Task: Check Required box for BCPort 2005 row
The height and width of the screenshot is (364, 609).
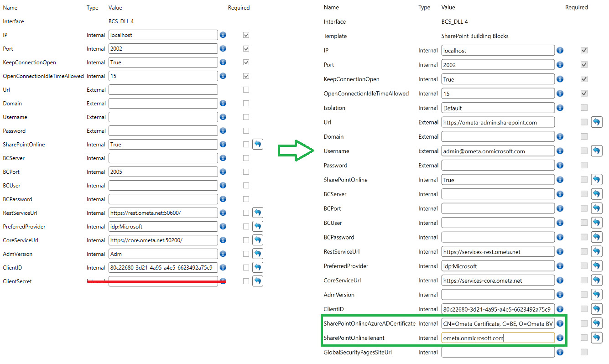Action: pyautogui.click(x=246, y=172)
